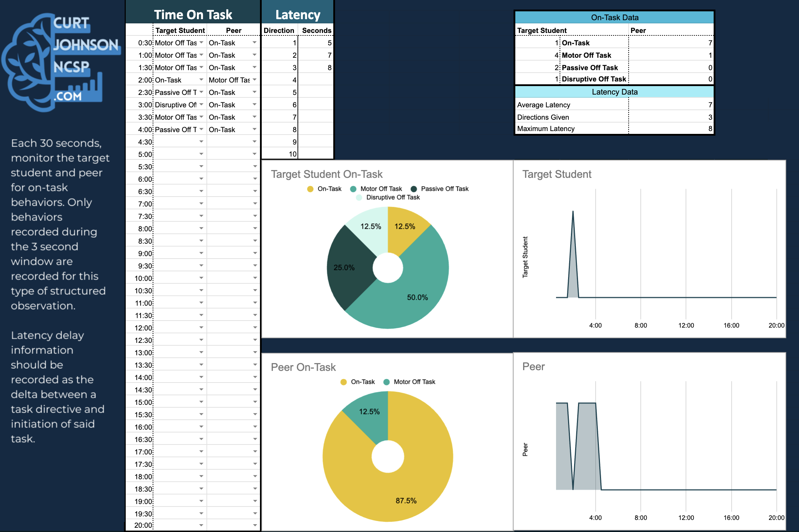Image resolution: width=799 pixels, height=532 pixels.
Task: Open Target Student dropdown at 0:30 row
Action: (x=201, y=43)
